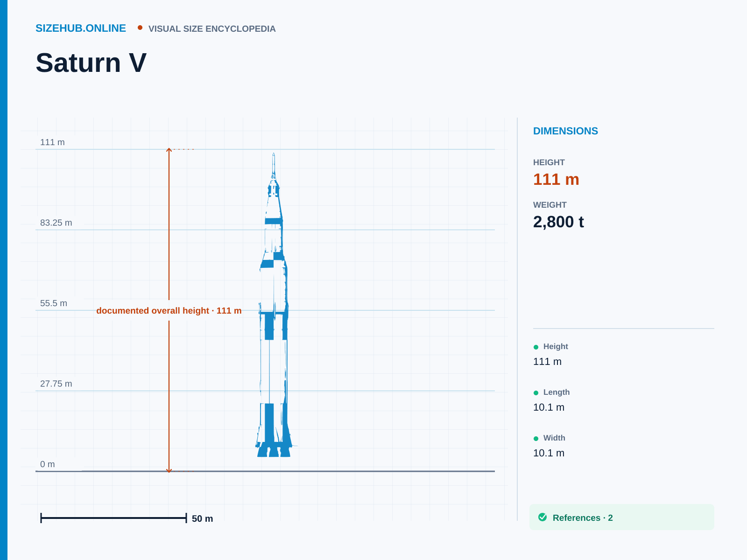Select the Width value 10.1 m

(x=549, y=453)
